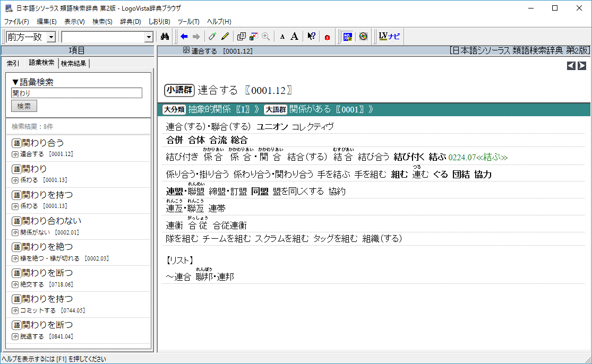The height and width of the screenshot is (364, 592).
Task: Click 関係がある〖0001〗 breadcrumb link
Action: point(327,109)
